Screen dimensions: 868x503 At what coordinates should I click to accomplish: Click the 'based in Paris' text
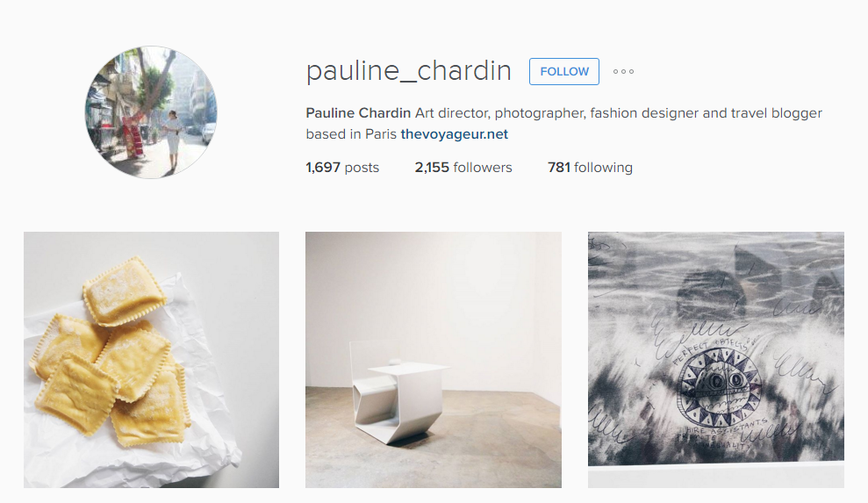click(352, 134)
